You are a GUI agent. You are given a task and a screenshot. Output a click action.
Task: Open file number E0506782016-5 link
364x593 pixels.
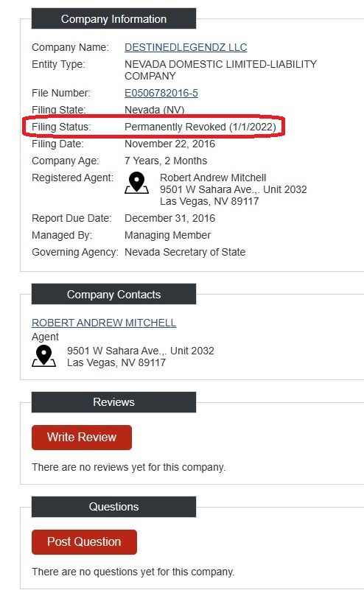161,93
